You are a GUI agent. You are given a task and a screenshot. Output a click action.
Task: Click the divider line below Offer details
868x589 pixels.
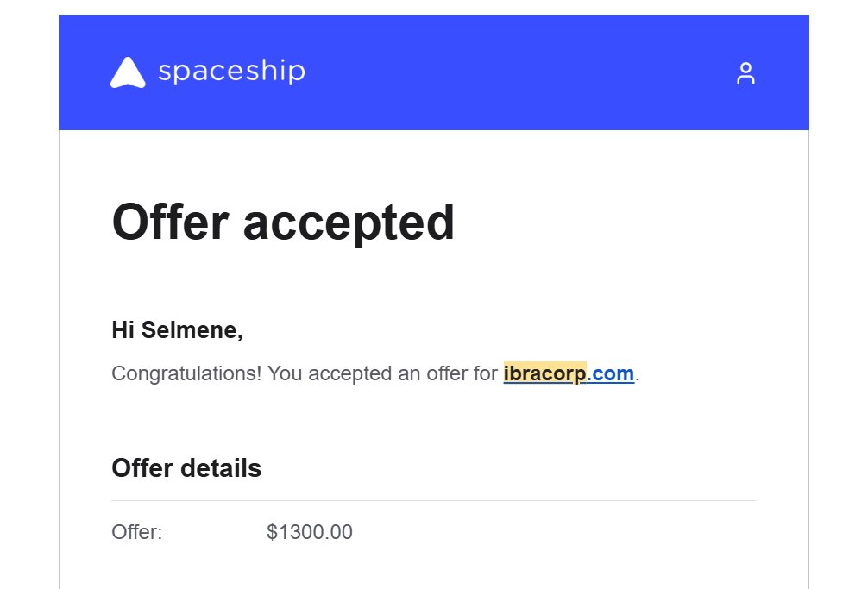pyautogui.click(x=433, y=500)
